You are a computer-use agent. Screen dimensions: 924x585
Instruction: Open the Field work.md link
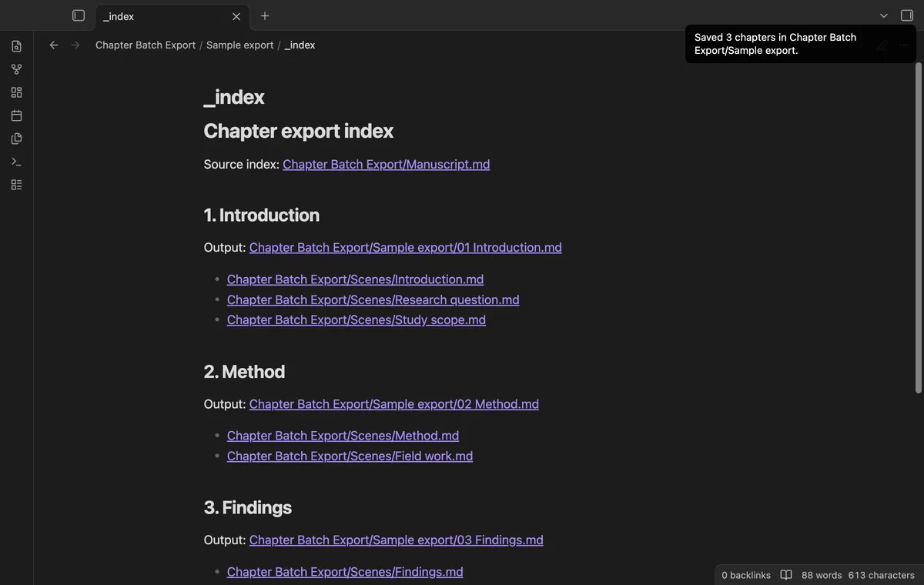pos(350,456)
